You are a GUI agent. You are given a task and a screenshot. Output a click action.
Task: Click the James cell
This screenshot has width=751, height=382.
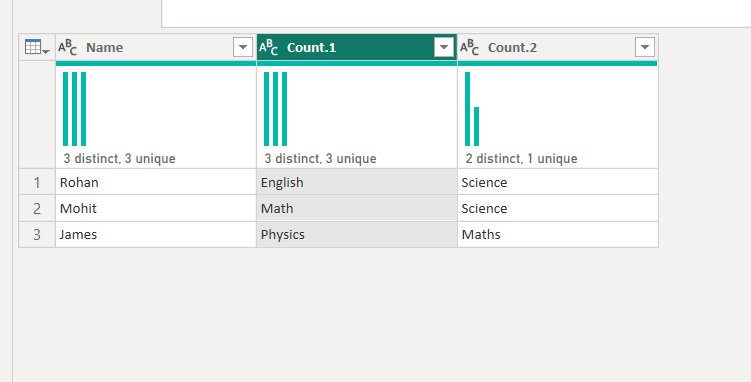[x=156, y=234]
